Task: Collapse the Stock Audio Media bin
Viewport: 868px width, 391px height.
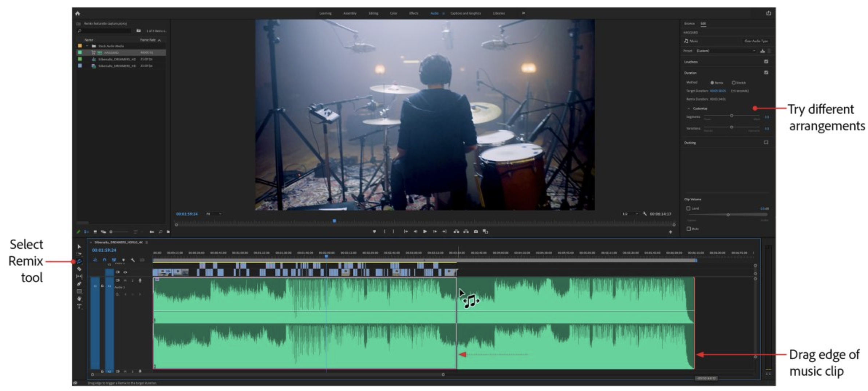Action: click(87, 46)
